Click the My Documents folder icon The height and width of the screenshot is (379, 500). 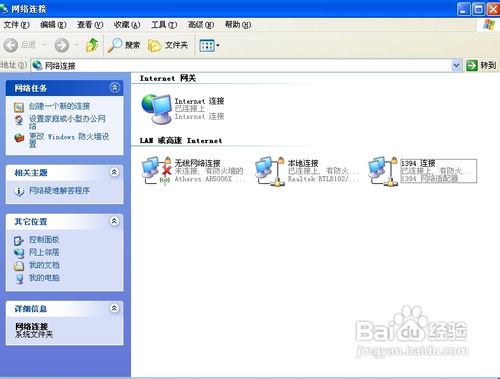click(19, 266)
